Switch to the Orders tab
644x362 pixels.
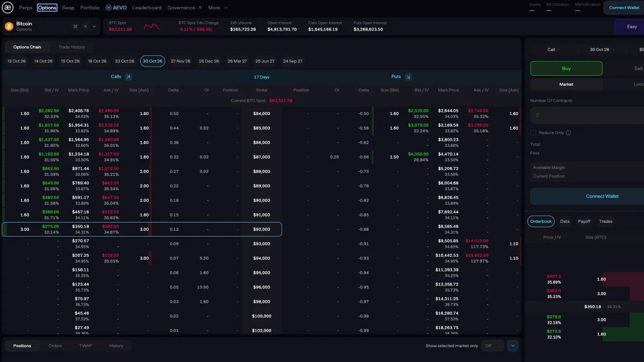point(55,346)
